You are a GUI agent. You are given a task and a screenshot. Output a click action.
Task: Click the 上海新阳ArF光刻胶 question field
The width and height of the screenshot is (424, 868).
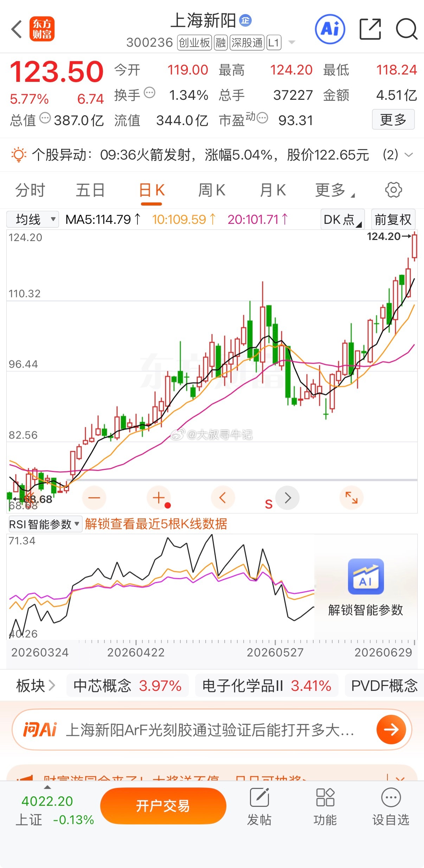(210, 730)
